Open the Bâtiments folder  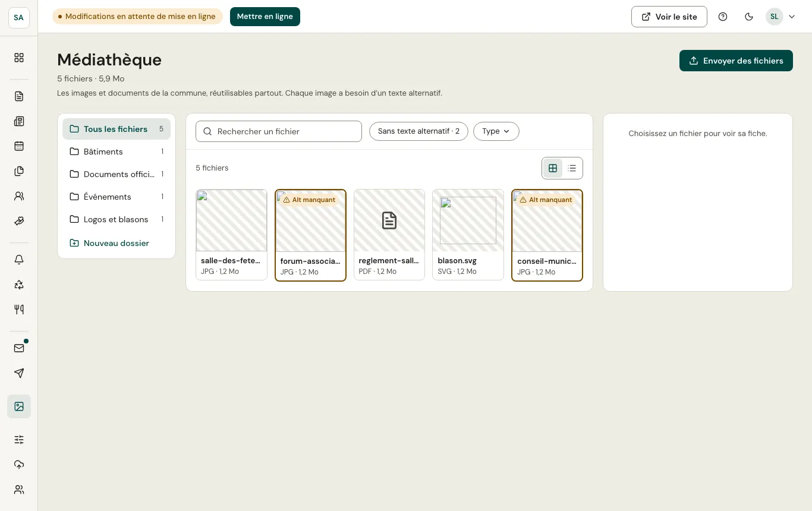[117, 152]
